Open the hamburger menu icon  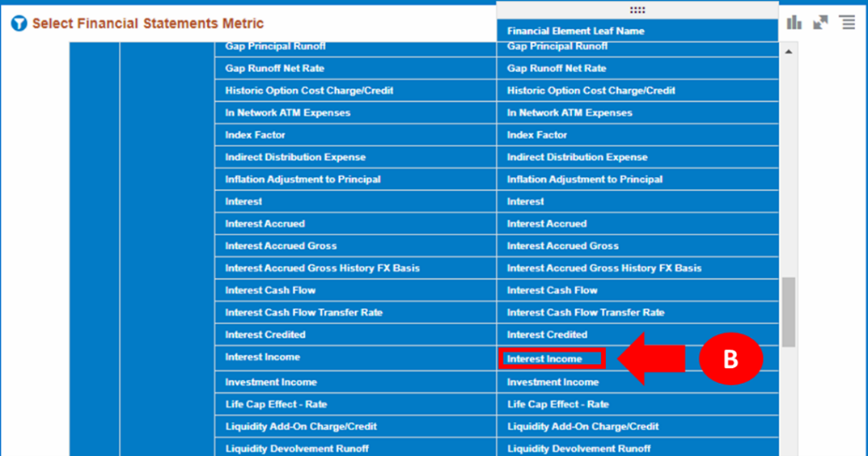848,23
